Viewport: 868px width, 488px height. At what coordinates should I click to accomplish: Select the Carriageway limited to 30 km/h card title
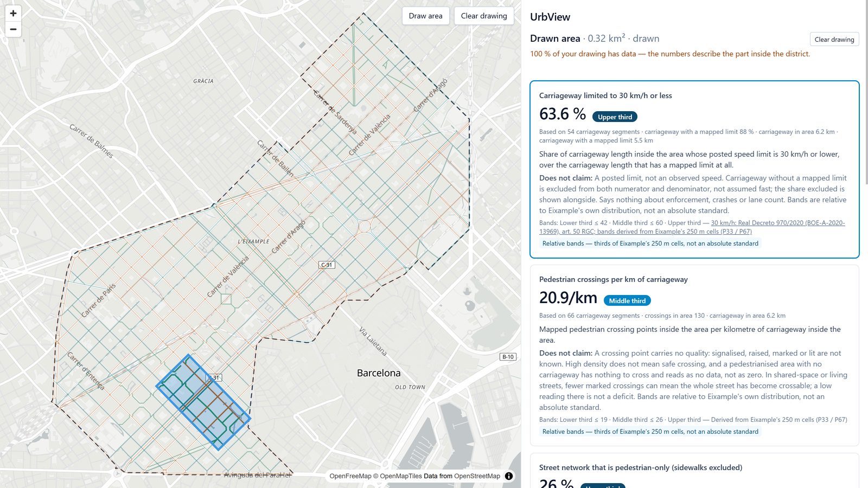605,95
